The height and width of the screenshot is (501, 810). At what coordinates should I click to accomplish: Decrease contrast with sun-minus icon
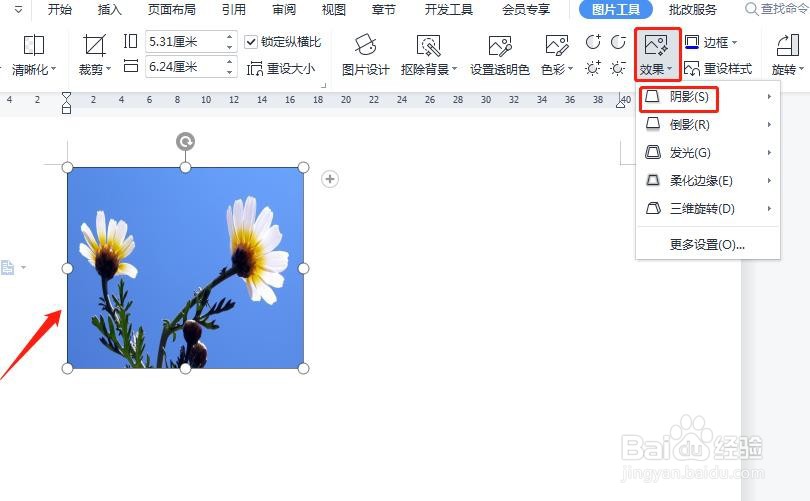pos(618,68)
